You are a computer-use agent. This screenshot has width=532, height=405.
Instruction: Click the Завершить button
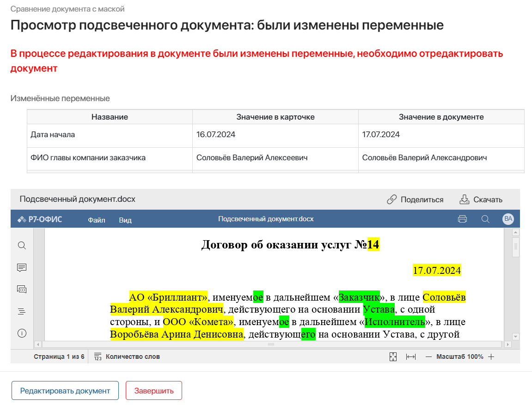click(154, 390)
